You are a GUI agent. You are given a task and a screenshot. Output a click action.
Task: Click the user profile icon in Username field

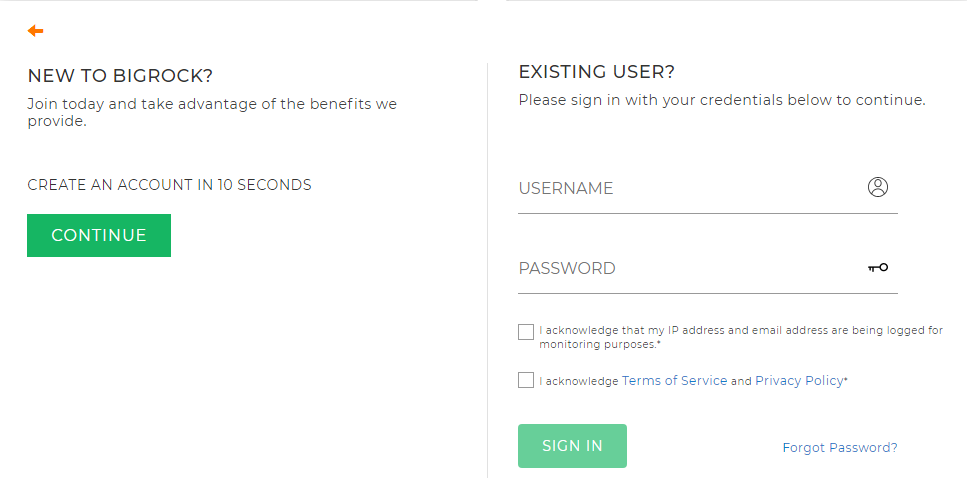[x=878, y=187]
